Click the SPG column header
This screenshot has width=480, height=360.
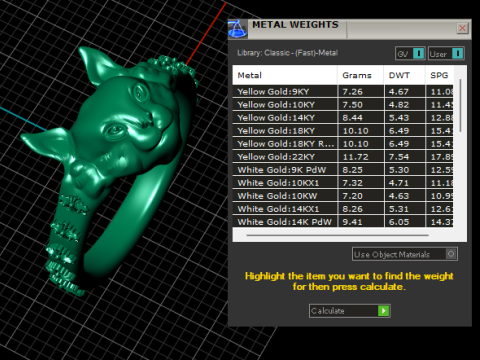coord(439,75)
